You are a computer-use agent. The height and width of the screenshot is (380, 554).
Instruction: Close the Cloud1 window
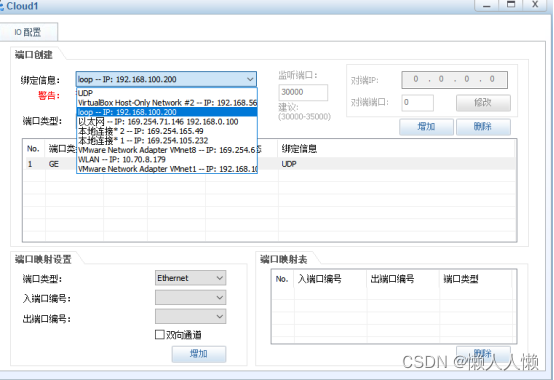click(x=535, y=5)
